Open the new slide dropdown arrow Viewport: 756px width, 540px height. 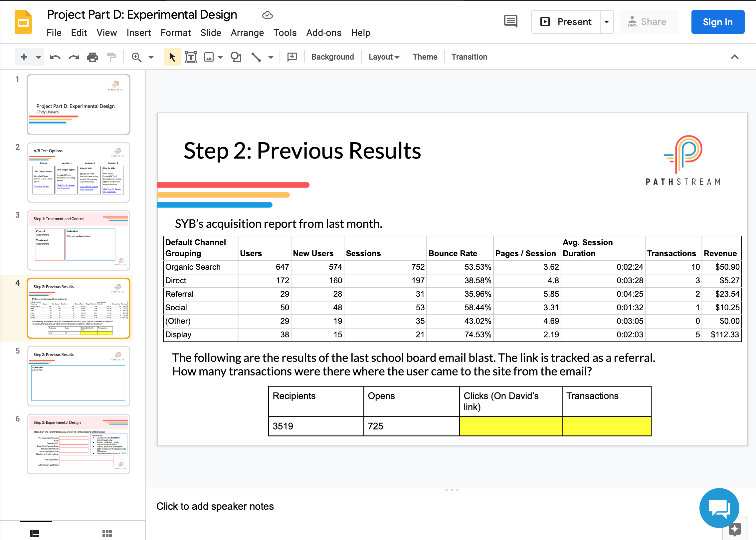[x=39, y=57]
